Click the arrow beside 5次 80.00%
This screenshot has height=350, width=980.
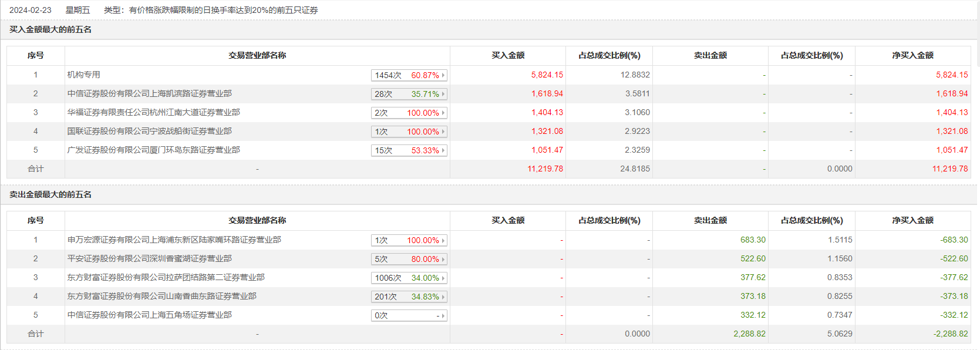[x=443, y=259]
